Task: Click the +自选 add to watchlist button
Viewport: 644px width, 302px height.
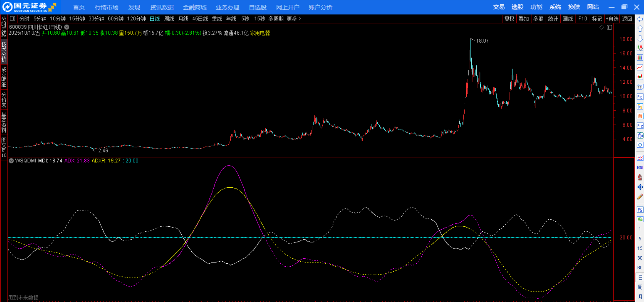Action: [x=612, y=19]
